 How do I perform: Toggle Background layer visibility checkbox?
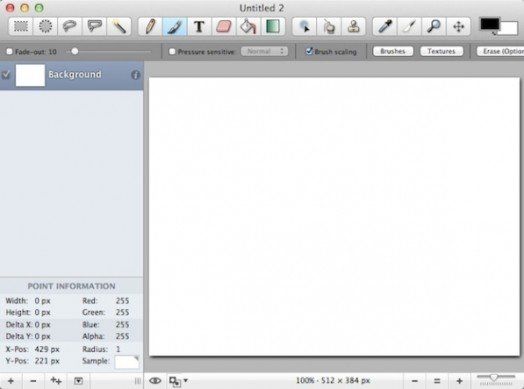[x=6, y=75]
